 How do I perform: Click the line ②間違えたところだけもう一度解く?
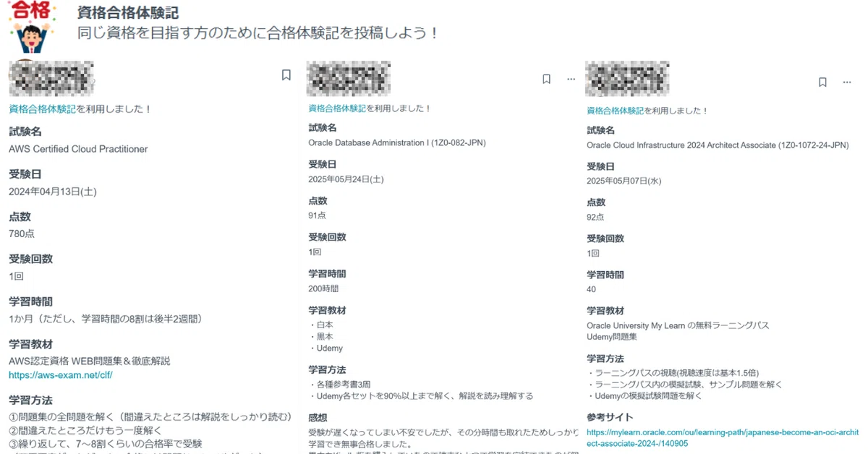[85, 430]
